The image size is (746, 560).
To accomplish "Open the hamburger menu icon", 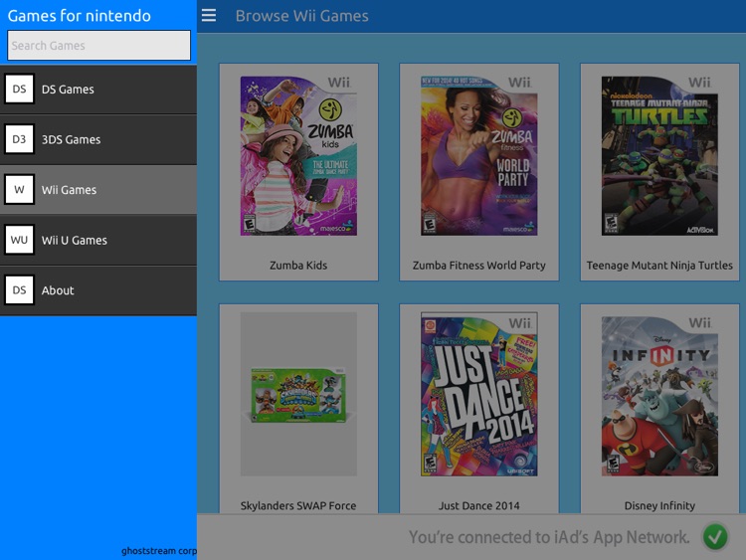I will 209,15.
